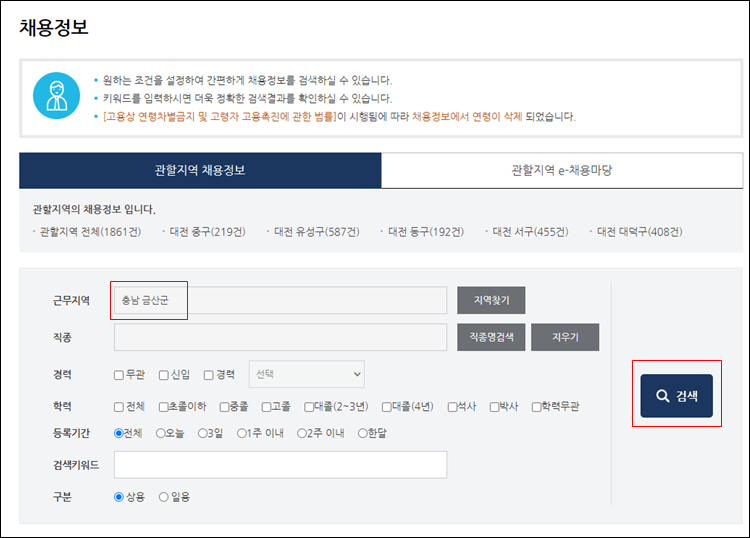The height and width of the screenshot is (538, 750).
Task: Select 1주 이내 radio button
Action: coord(242,433)
